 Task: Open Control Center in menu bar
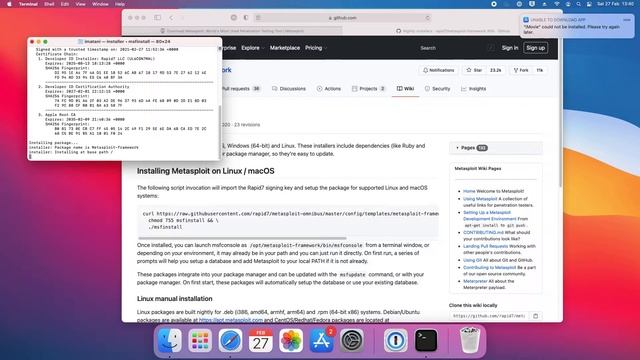pyautogui.click(x=589, y=4)
